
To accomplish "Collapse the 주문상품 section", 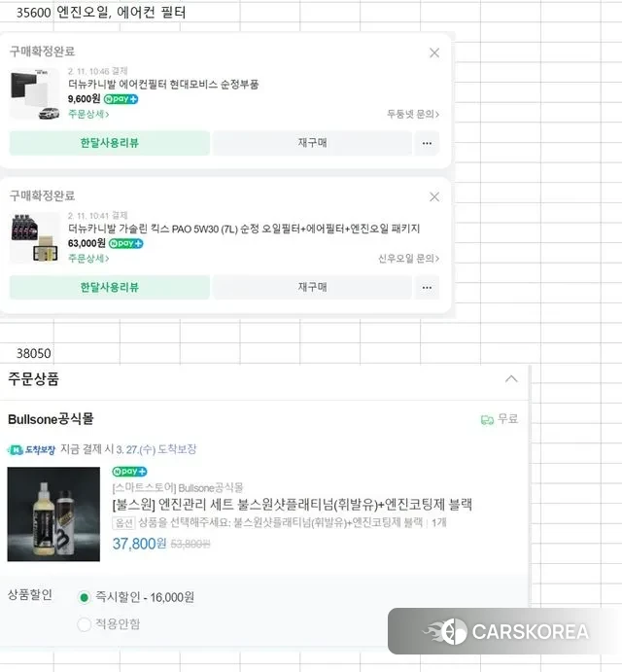I will 511,379.
